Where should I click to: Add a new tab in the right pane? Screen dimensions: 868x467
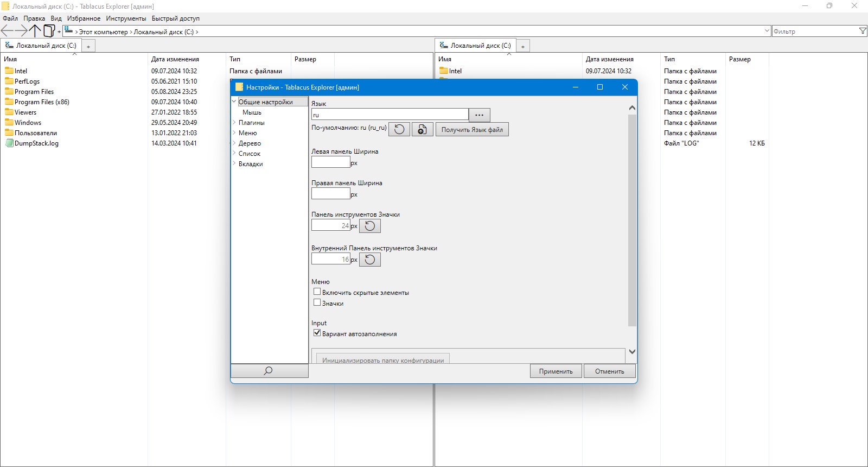pos(523,46)
